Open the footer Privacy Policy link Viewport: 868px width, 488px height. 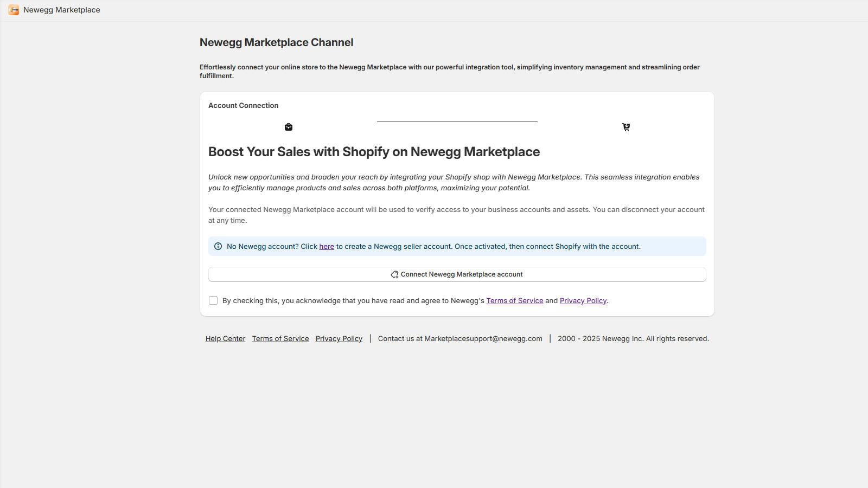point(339,338)
